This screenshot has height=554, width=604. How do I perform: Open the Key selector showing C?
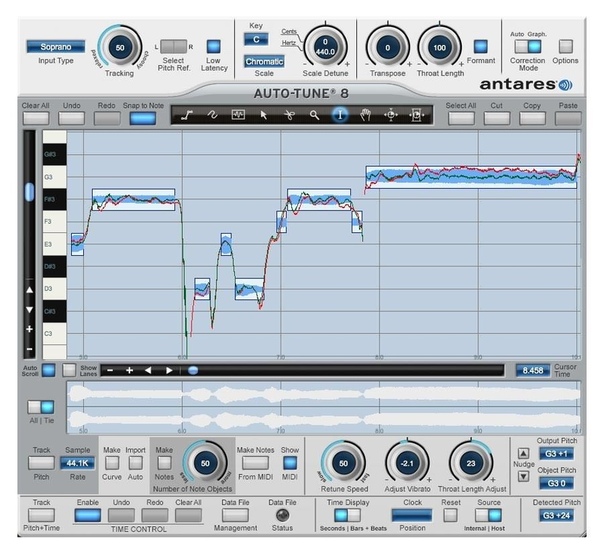point(256,39)
